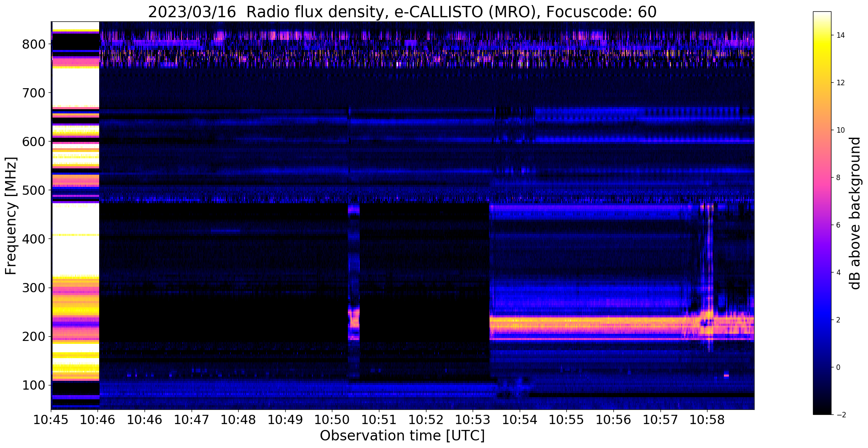Click the colorbar tick value 8
Screen dimensions: 868x448
(x=839, y=178)
